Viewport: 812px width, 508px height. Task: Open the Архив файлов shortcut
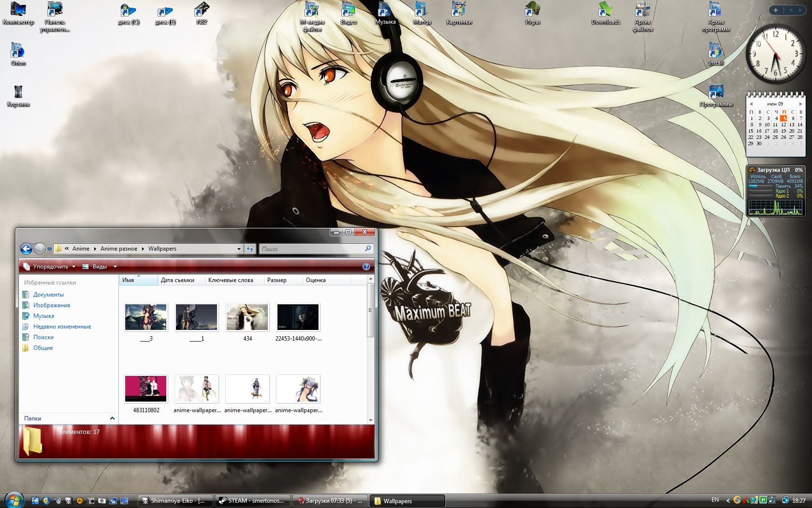(x=642, y=16)
